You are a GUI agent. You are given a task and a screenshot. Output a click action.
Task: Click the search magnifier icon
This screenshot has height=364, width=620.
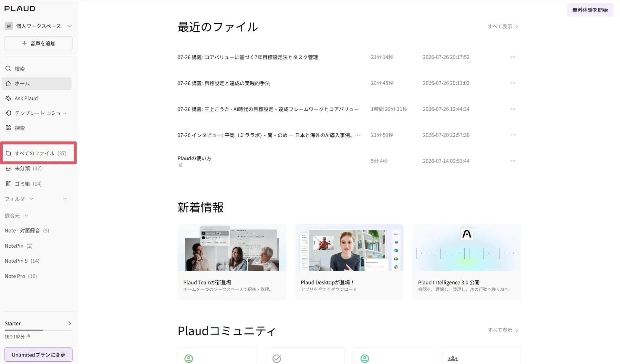click(x=8, y=68)
